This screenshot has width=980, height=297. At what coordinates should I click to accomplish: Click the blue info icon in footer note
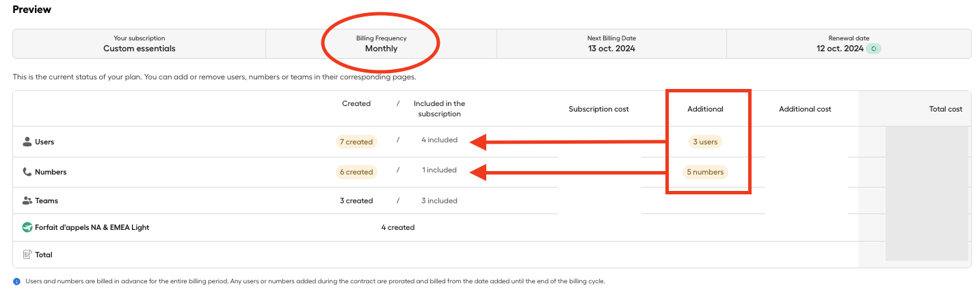(x=16, y=281)
